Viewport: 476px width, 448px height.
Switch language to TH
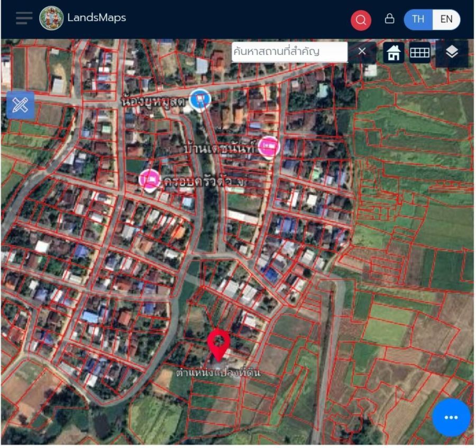[x=418, y=19]
